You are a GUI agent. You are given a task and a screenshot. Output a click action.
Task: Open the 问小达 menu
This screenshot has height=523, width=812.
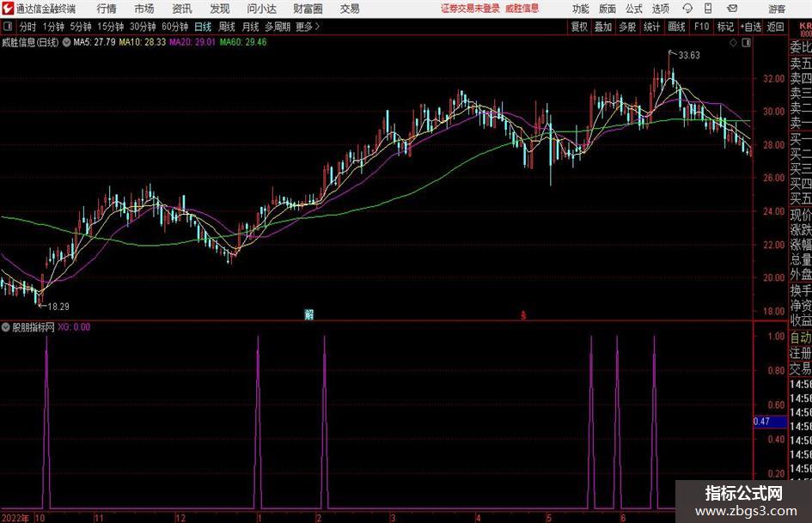[261, 9]
